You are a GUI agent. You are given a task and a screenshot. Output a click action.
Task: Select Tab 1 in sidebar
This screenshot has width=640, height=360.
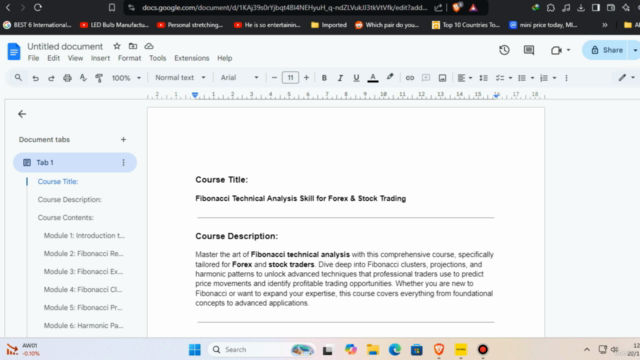[75, 162]
